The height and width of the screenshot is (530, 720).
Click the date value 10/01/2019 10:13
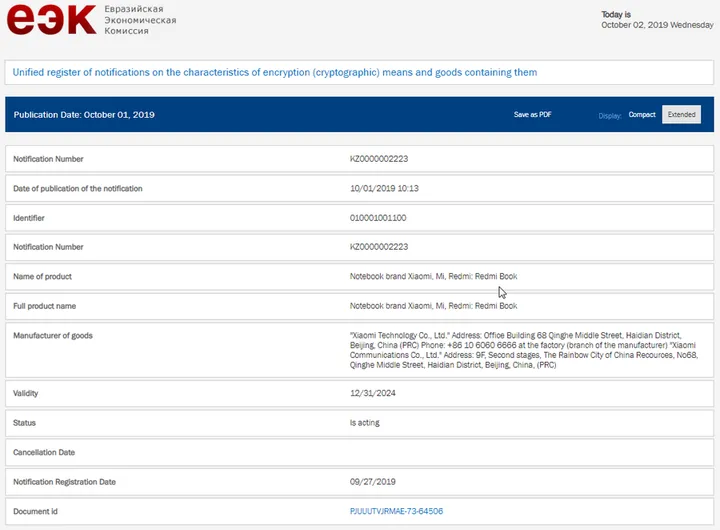384,188
